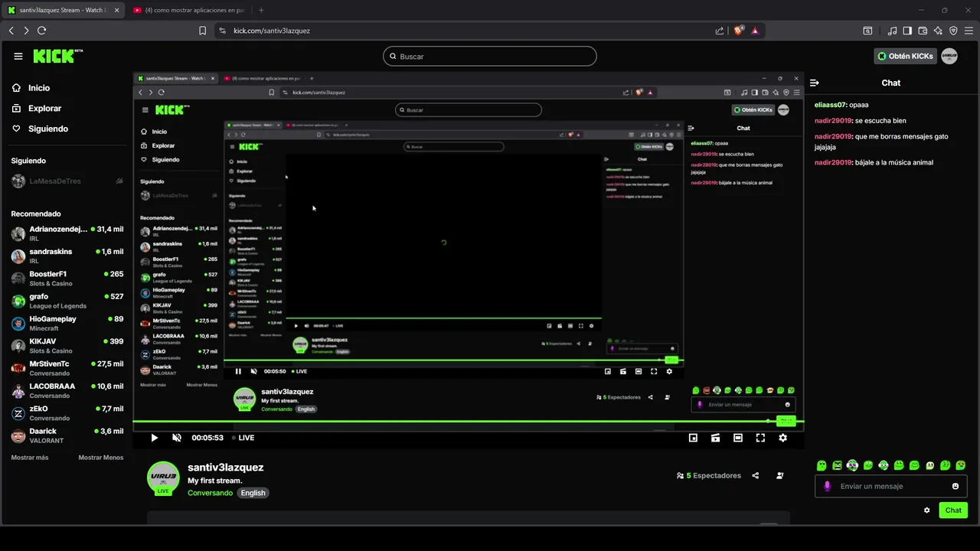Click the KICK logo
The width and height of the screenshot is (980, 551).
coord(58,56)
